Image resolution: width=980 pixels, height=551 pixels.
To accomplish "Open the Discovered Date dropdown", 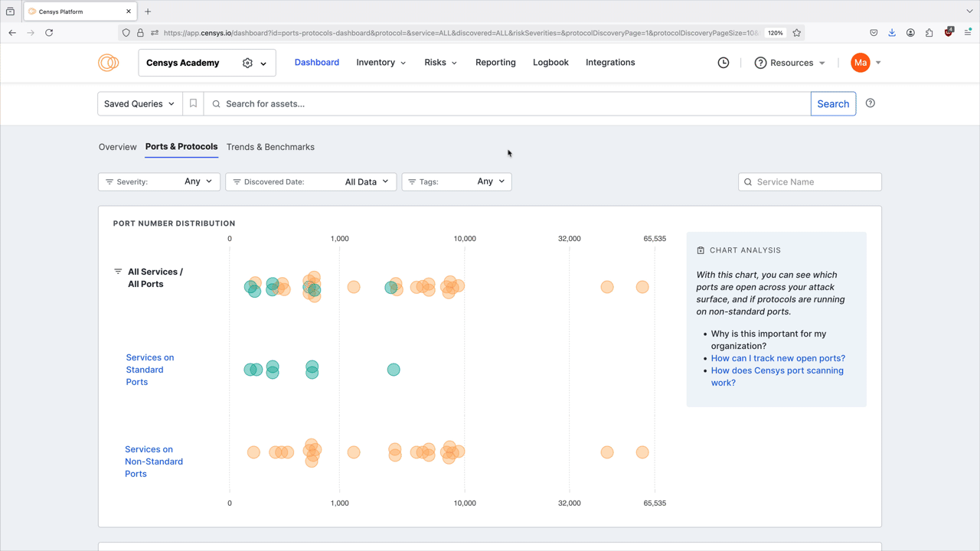I will point(311,181).
